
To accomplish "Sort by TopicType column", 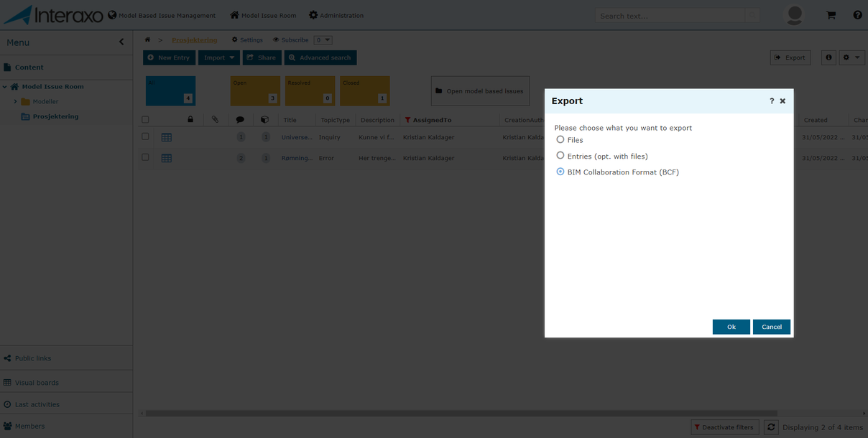I will point(335,120).
